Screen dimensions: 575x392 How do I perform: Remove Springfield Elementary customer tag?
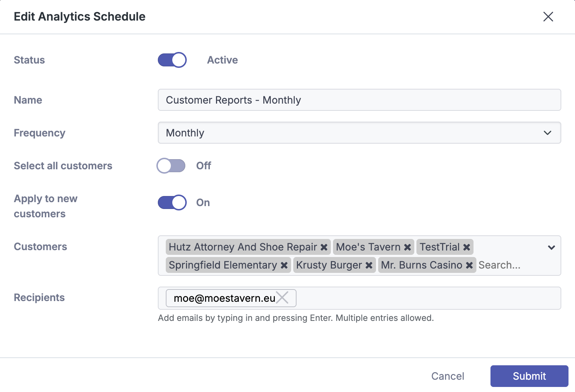tap(284, 265)
